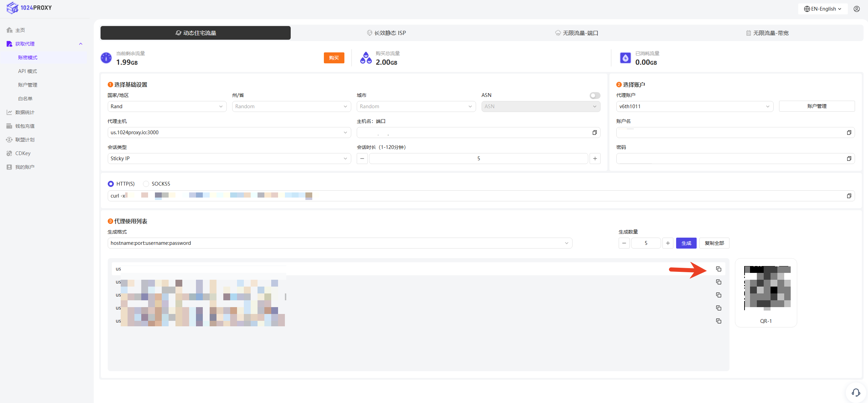868x403 pixels.
Task: Copy the account username field
Action: pos(849,133)
